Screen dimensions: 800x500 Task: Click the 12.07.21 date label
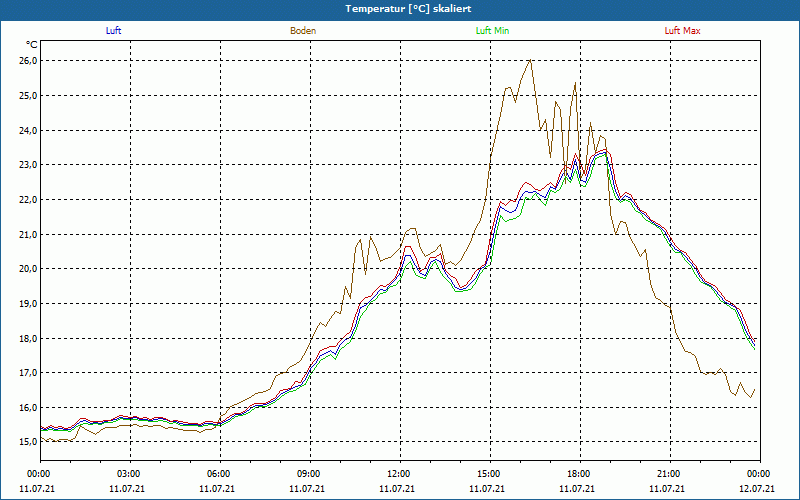tap(757, 488)
